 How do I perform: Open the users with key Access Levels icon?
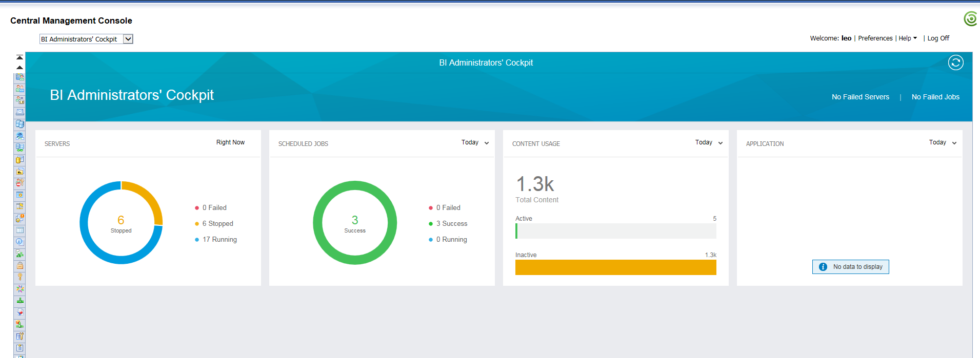[19, 183]
